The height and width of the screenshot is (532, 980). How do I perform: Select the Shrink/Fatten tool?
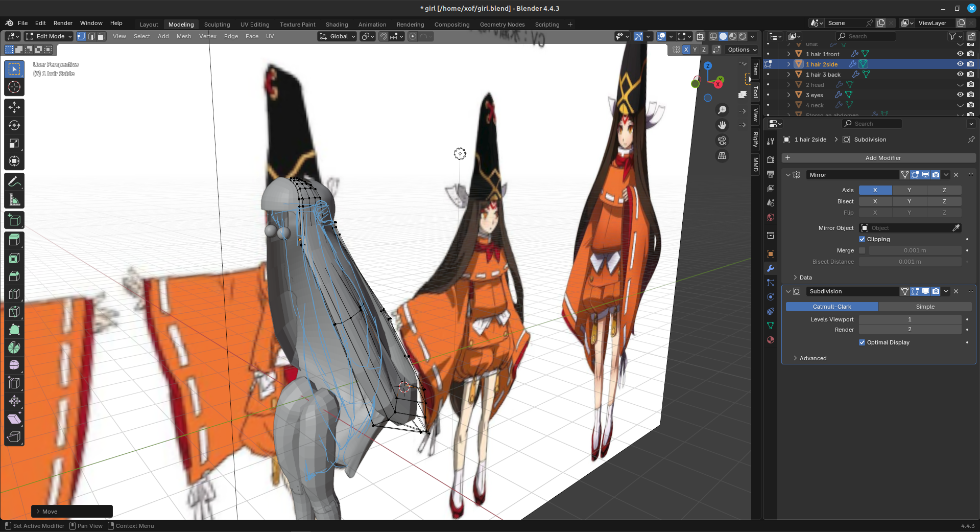[x=14, y=401]
